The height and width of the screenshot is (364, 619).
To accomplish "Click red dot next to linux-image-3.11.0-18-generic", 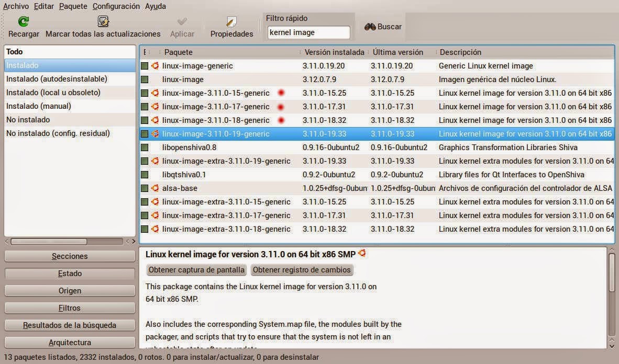I will coord(281,120).
